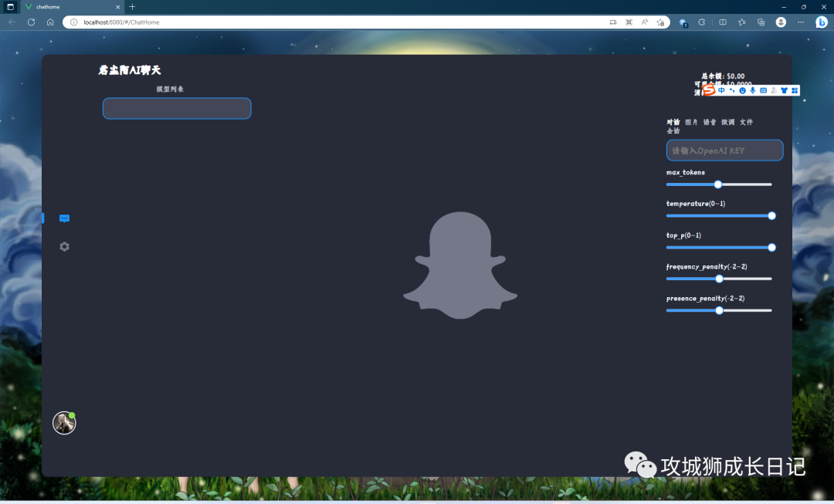
Task: Click the 君尘陌AI聊天 title
Action: (x=129, y=70)
